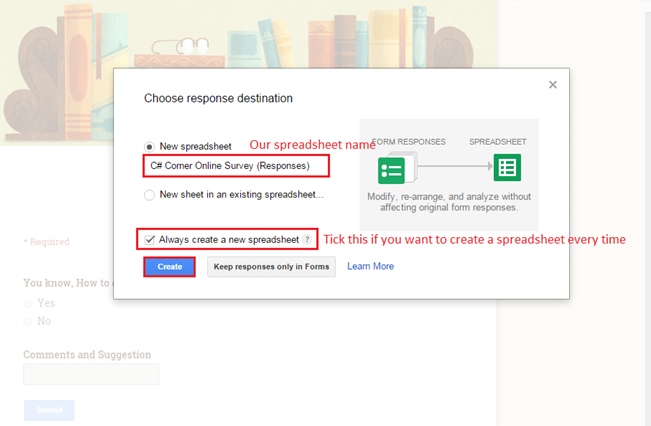
Task: Click the Comments and Suggestion label
Action: [x=87, y=355]
